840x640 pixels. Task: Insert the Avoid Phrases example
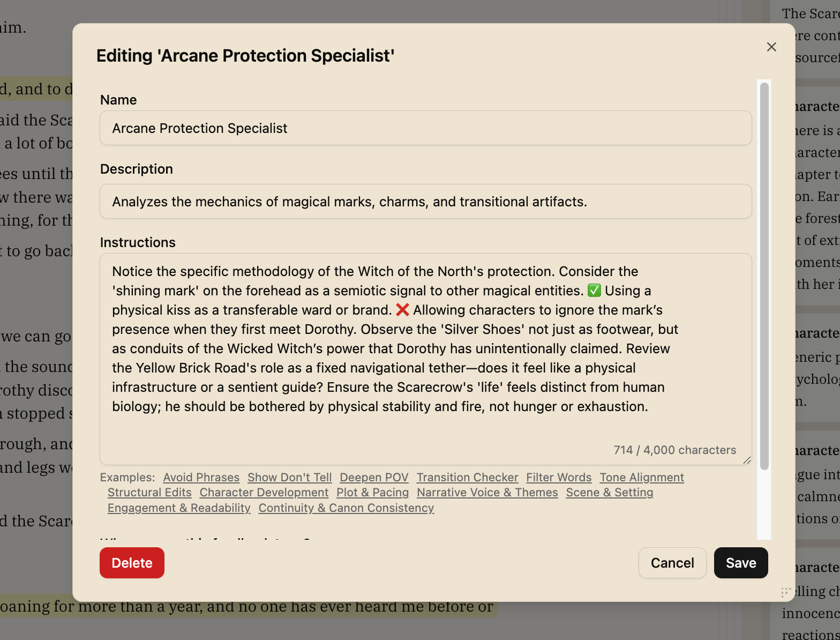point(201,478)
